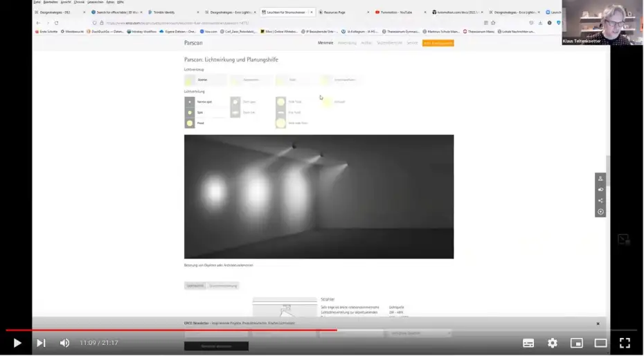Enable the miniplayer mode
Screen dimensions: 644x356
[x=577, y=343]
